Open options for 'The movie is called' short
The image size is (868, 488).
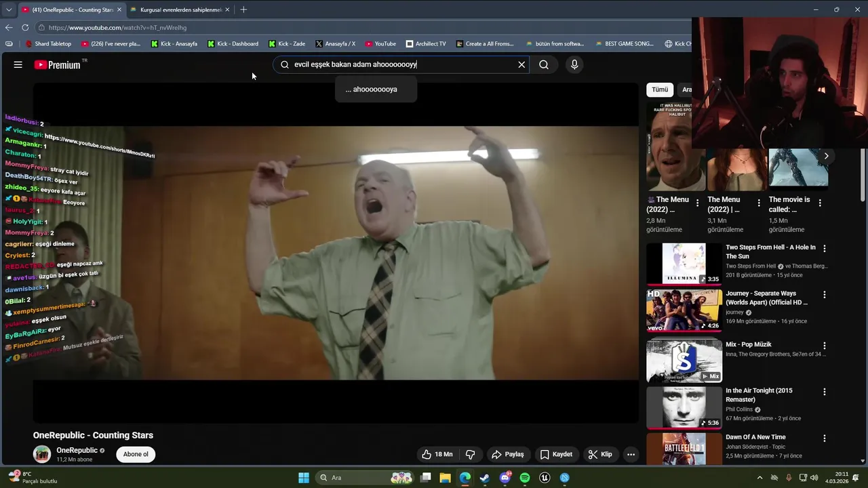(820, 203)
